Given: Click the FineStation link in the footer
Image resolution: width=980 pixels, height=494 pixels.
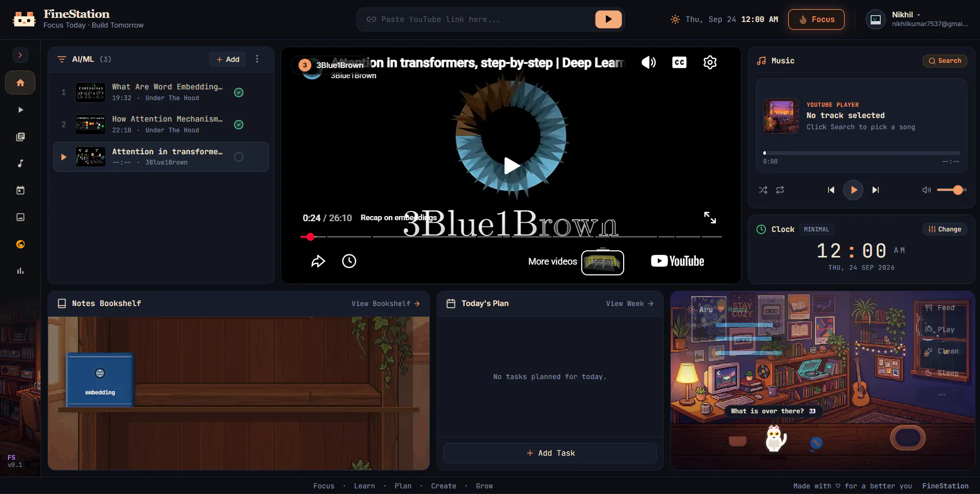Looking at the screenshot, I should pos(945,486).
